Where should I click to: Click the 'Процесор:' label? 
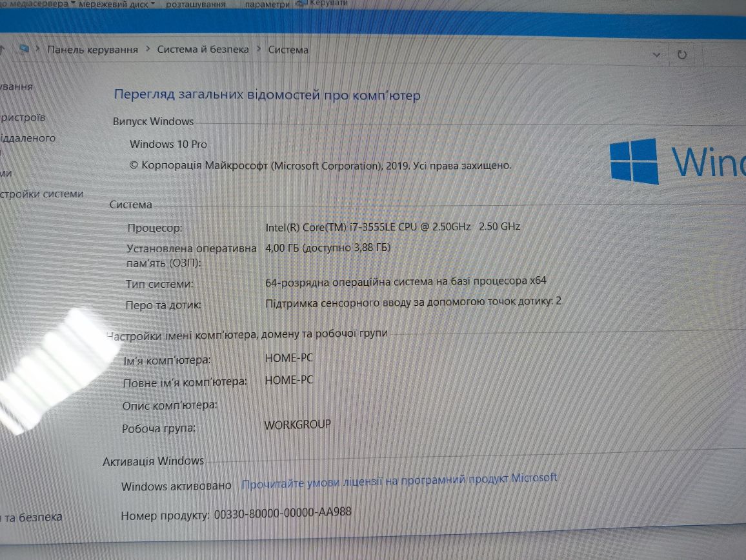[x=155, y=228]
